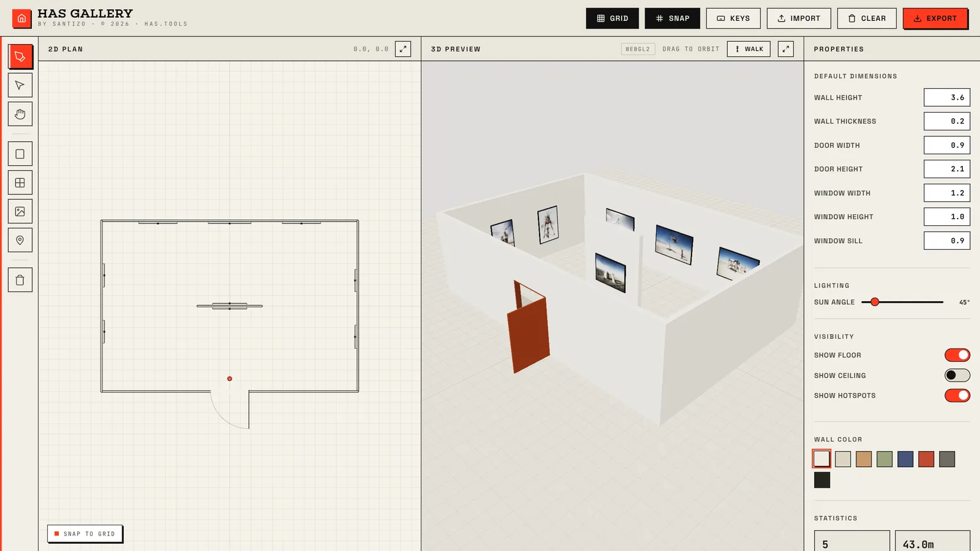Turn off the Show Floor switch
This screenshot has width=980, height=551.
tap(957, 355)
